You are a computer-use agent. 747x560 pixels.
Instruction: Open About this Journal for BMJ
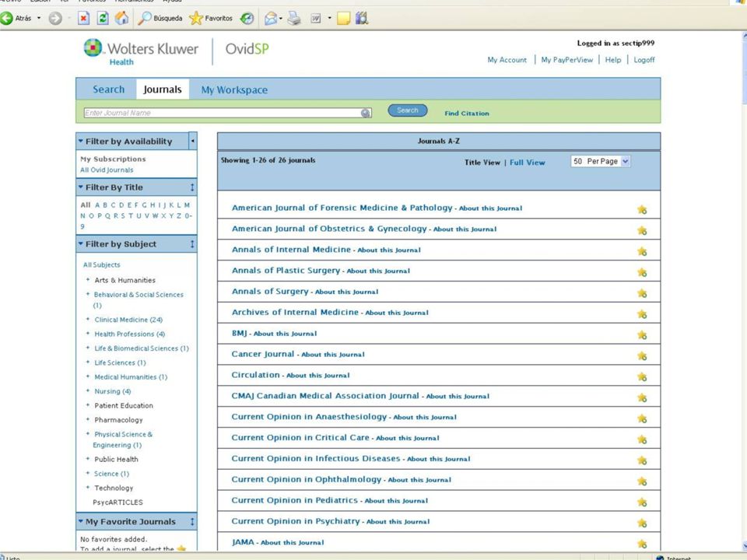tap(285, 334)
